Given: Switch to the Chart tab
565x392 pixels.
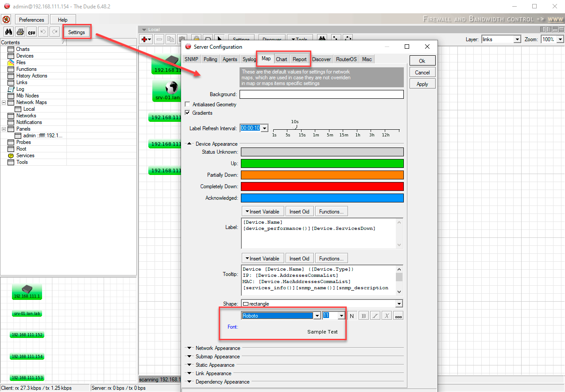Looking at the screenshot, I should (282, 59).
